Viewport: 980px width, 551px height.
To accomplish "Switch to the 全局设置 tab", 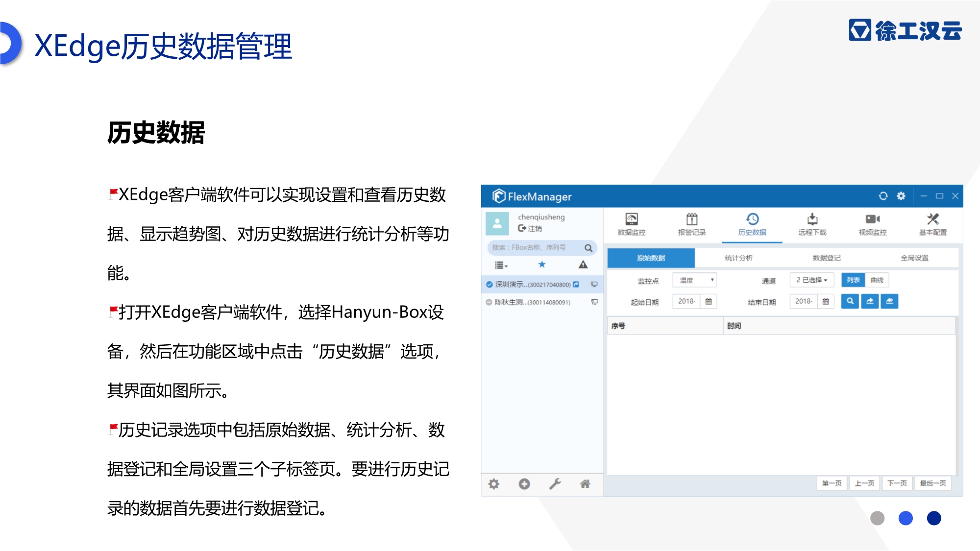I will (x=914, y=258).
